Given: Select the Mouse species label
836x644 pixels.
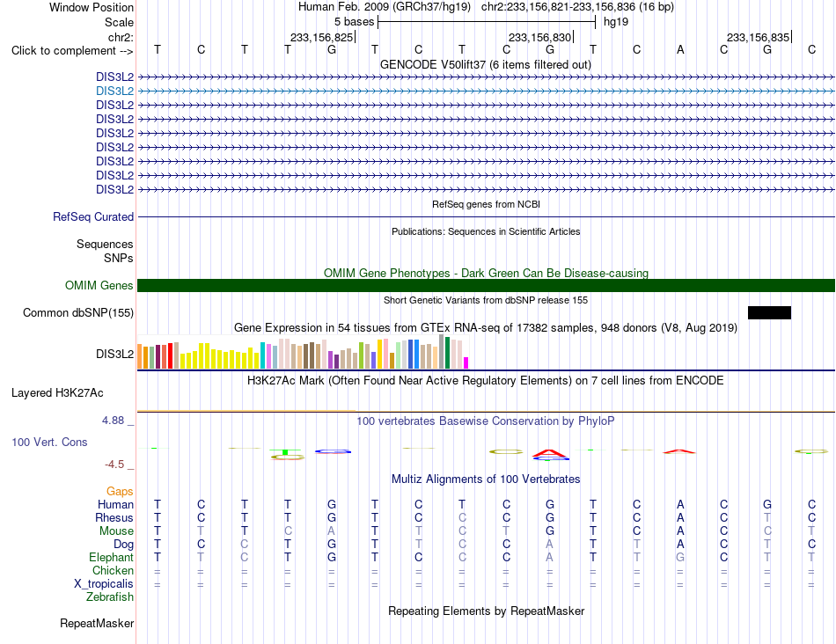Looking at the screenshot, I should click(116, 531).
